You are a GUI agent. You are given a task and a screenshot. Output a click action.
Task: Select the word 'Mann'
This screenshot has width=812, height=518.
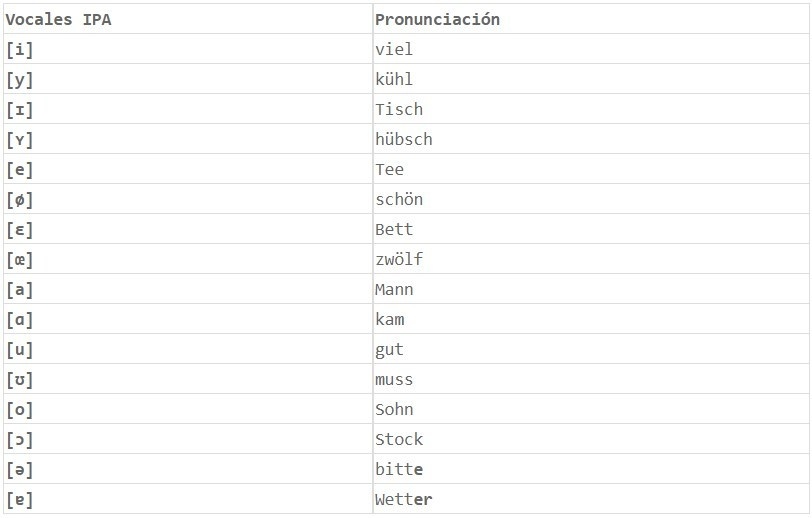[394, 289]
